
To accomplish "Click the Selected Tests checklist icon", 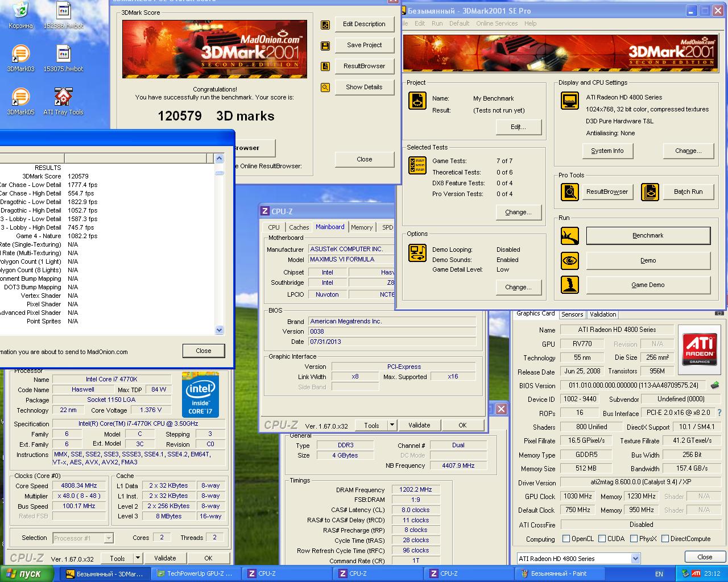I will pos(417,165).
